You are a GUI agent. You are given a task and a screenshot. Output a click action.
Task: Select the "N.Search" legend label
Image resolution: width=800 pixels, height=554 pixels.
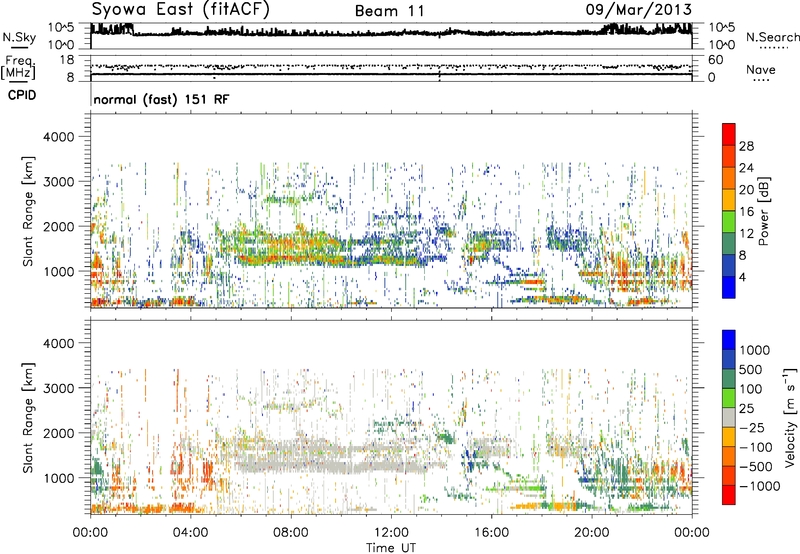click(x=772, y=37)
